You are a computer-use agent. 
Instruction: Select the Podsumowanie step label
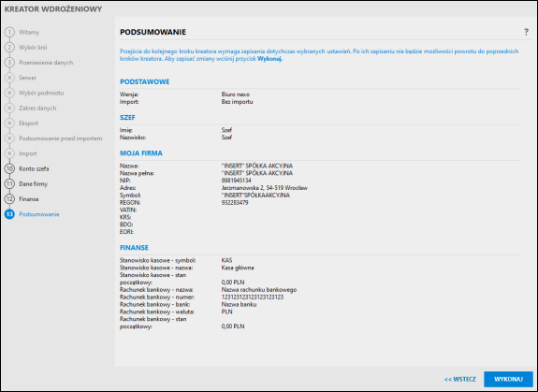(x=39, y=214)
